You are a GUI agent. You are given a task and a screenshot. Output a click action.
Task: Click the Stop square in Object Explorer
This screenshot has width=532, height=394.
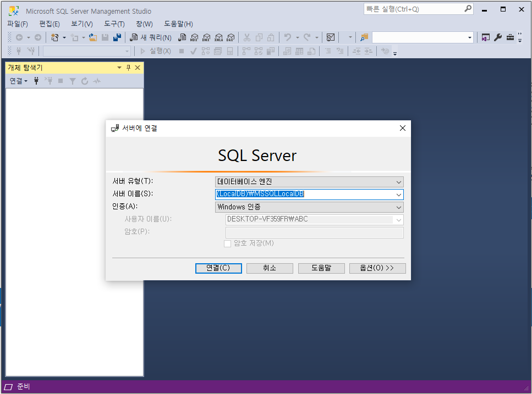(61, 81)
